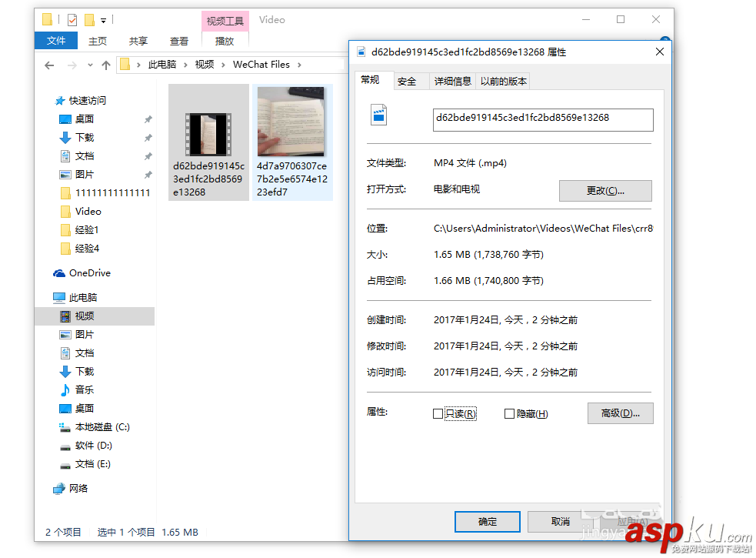Unpin 下载 from quick access
Viewport: 756px width, 558px height.
coord(149,137)
